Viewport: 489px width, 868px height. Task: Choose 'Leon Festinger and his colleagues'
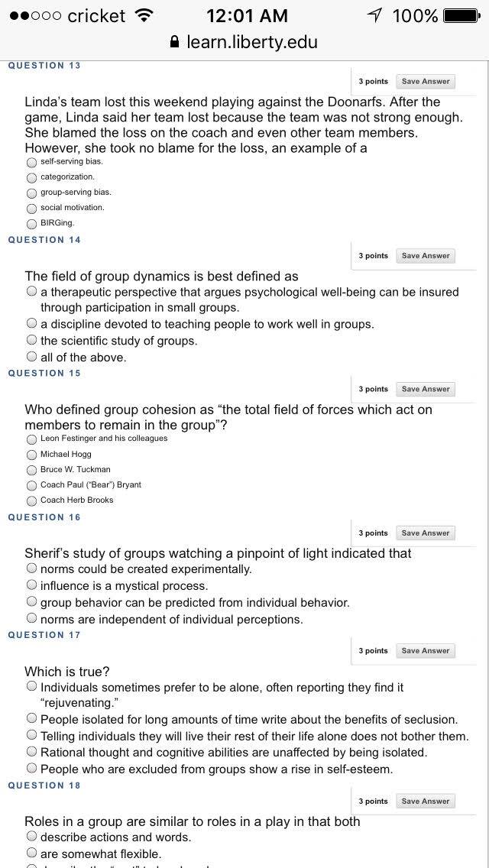point(31,439)
